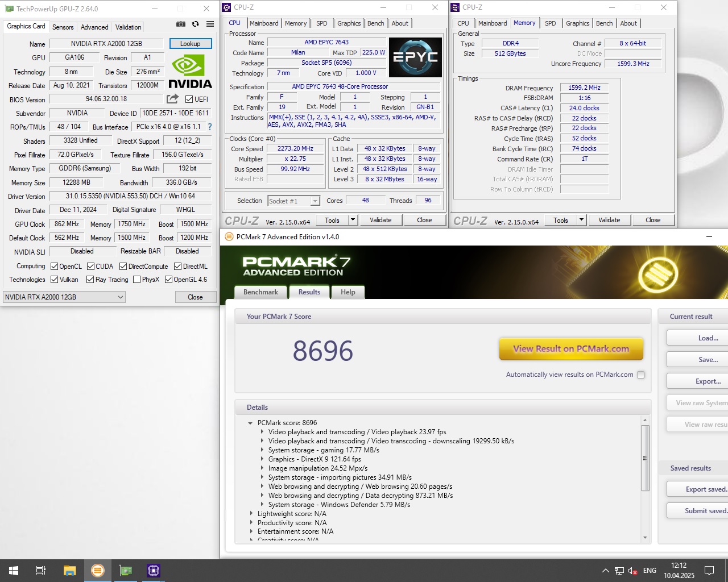Viewport: 728px width, 582px height.
Task: Open Mainboard tab in left CPU-Z
Action: [x=264, y=23]
